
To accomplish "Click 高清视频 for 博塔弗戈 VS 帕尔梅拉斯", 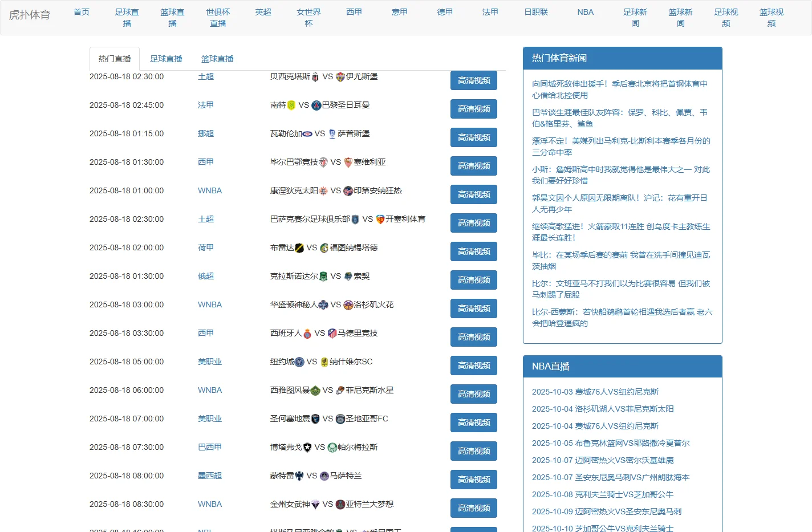I will coord(474,451).
